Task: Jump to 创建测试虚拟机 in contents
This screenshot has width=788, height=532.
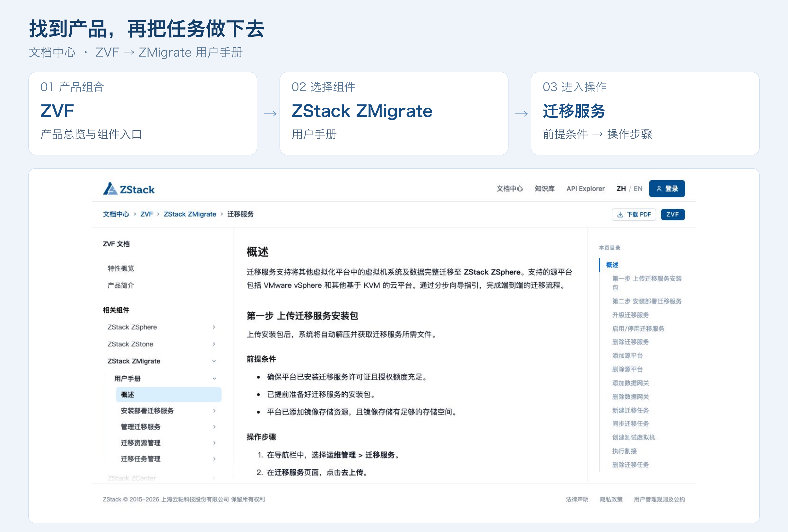Action: point(633,437)
